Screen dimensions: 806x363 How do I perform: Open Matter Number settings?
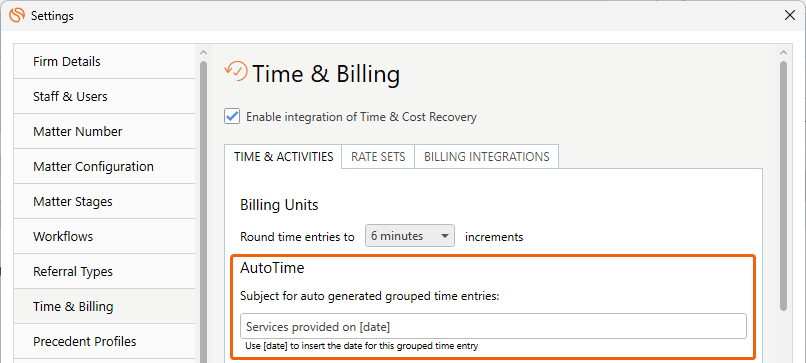coord(104,132)
